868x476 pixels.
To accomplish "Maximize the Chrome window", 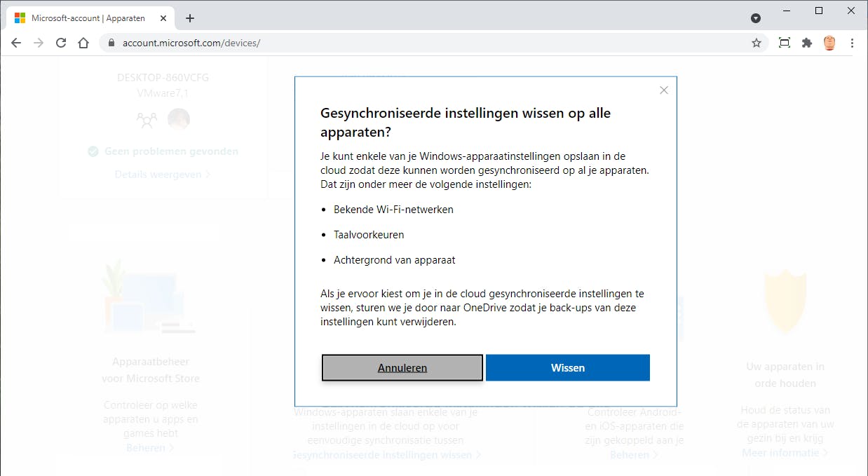I will pyautogui.click(x=819, y=11).
